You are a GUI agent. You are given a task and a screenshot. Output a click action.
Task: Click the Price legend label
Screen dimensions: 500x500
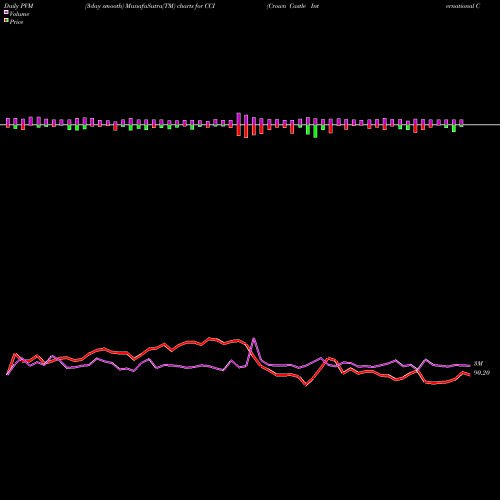coord(16,22)
